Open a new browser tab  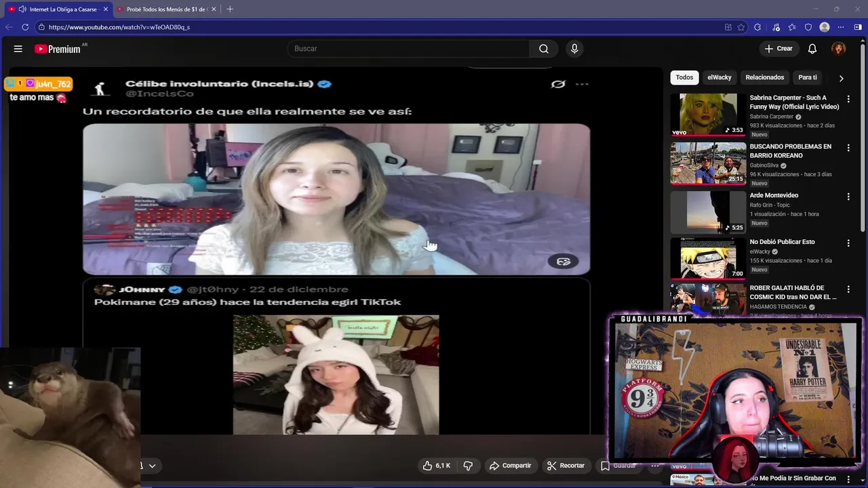tap(230, 9)
